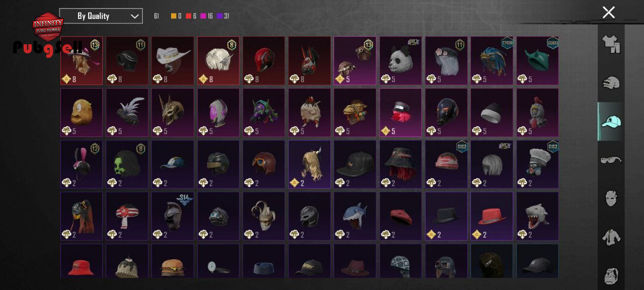Select the panda head headgear item
644x290 pixels.
(x=400, y=60)
